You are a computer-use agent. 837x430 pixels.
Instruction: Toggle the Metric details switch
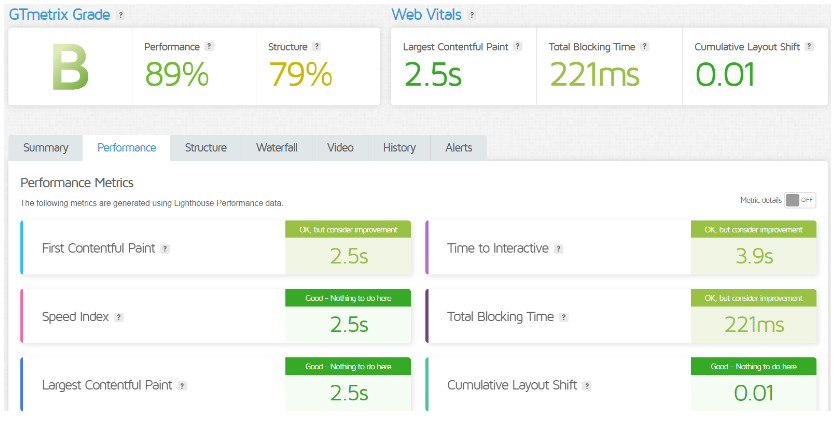800,200
